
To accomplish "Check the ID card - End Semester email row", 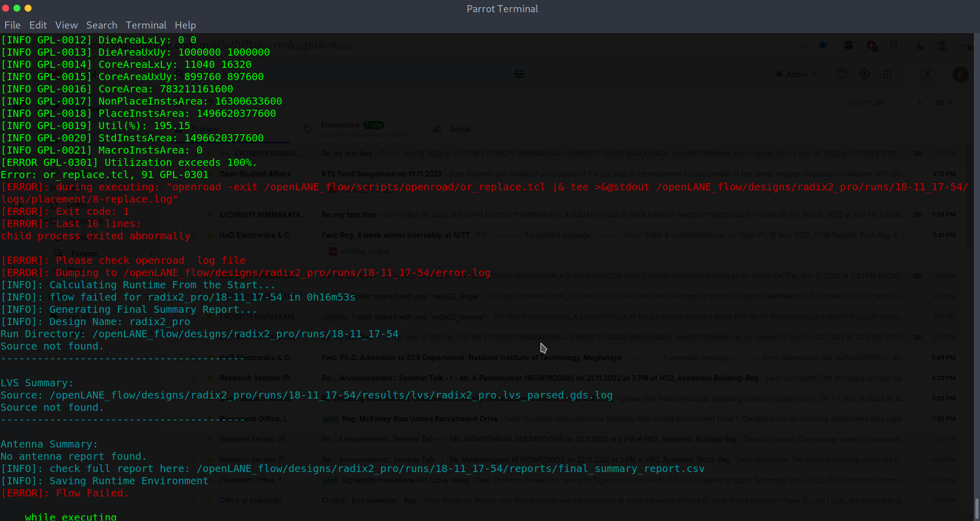I will point(178,501).
